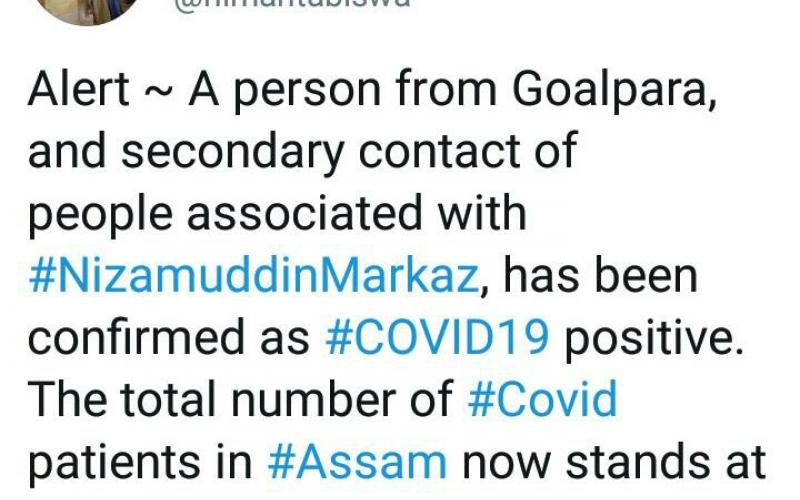Viewport: 800px width, 500px height.
Task: Open the partially visible @himantabiswa handle
Action: coord(292,4)
